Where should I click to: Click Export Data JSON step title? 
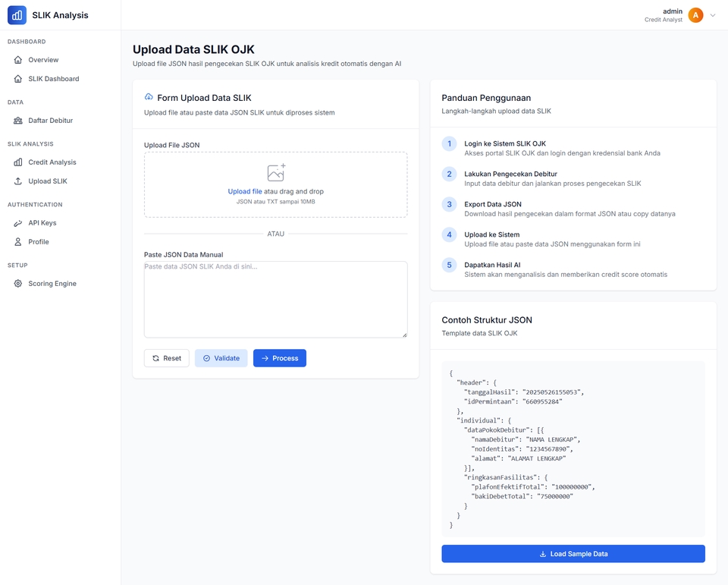click(x=493, y=204)
